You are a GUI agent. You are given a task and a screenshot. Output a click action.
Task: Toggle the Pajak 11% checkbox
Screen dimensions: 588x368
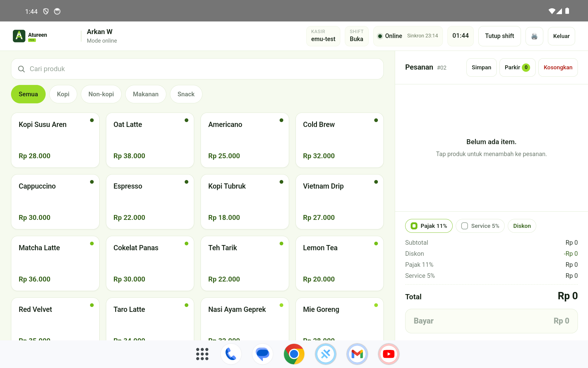pos(429,226)
